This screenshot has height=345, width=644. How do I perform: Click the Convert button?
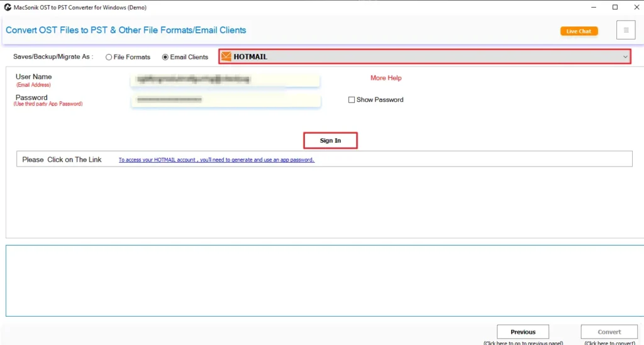[x=609, y=332]
